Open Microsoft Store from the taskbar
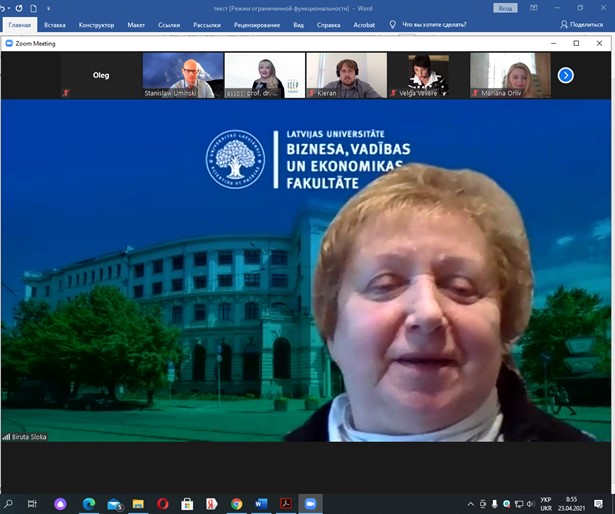615x514 pixels. (x=187, y=504)
